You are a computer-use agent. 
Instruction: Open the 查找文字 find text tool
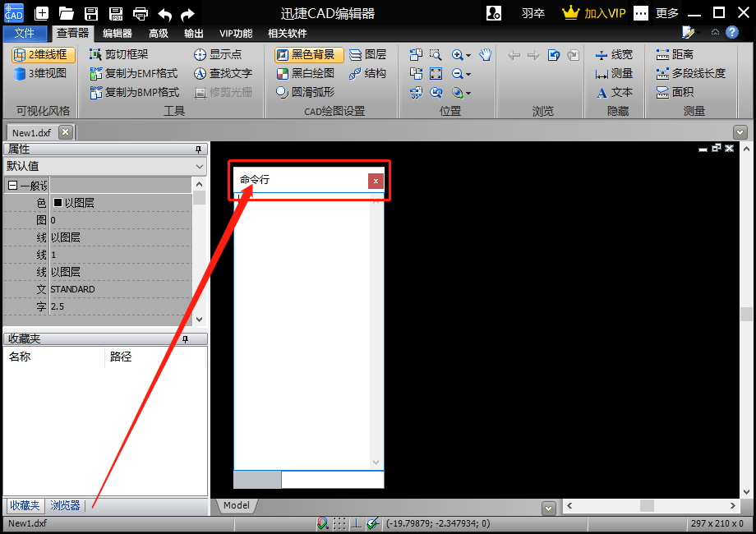point(223,73)
